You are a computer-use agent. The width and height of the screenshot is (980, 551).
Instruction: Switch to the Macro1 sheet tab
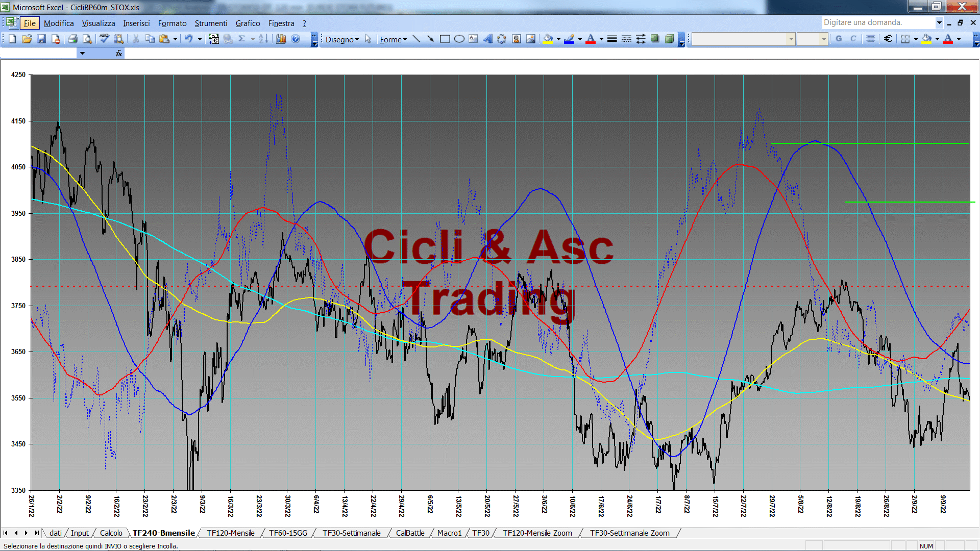(449, 533)
